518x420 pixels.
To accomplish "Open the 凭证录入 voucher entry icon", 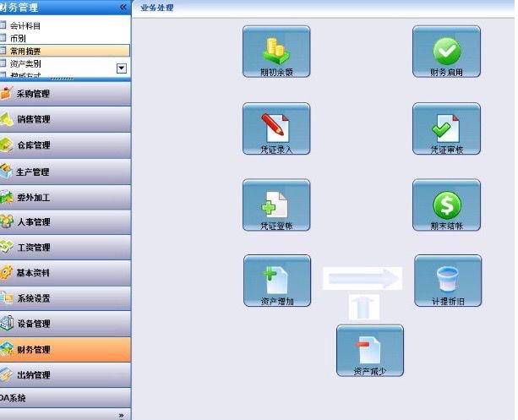I will point(276,128).
